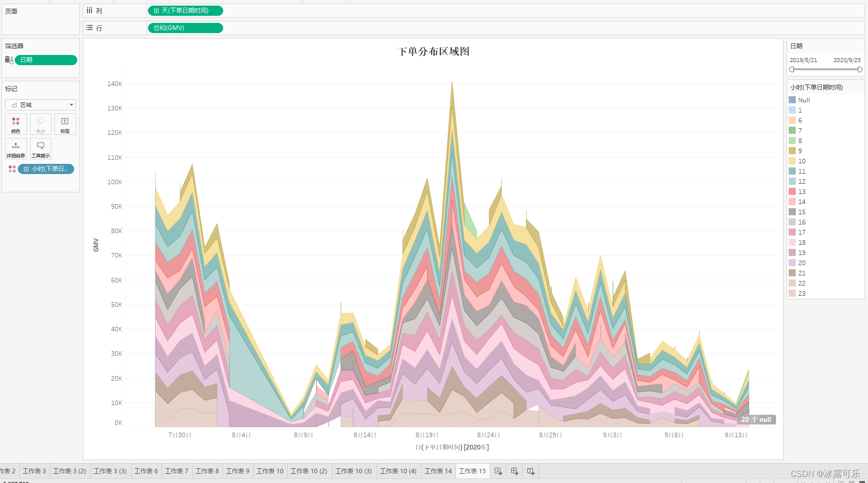Select the hour 7 legend swatch

[x=792, y=130]
